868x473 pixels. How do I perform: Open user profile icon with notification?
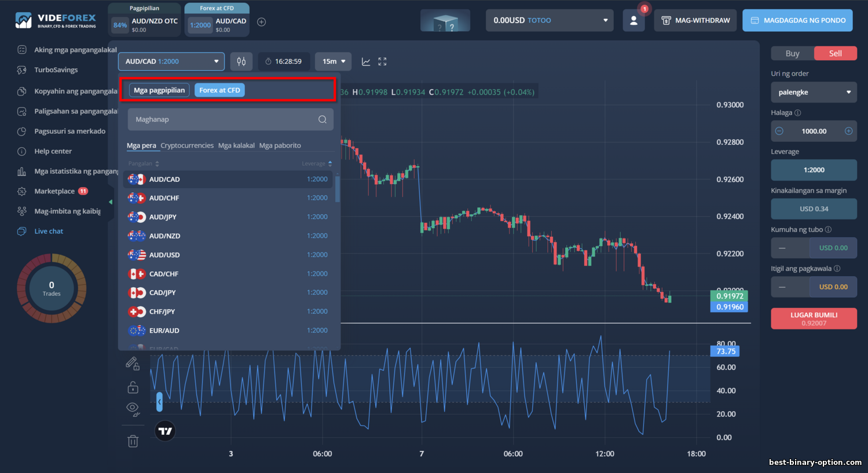click(634, 20)
